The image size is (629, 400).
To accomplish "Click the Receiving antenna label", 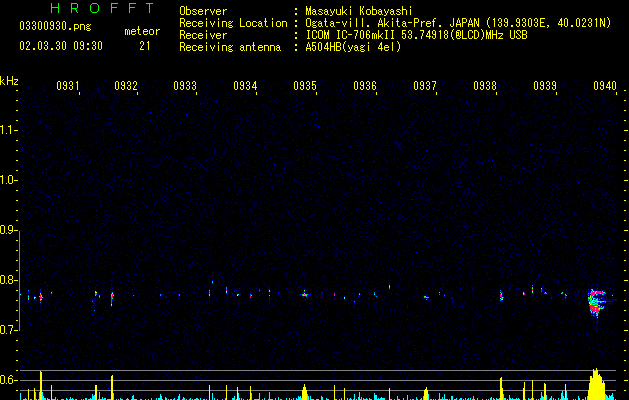I will click(230, 47).
